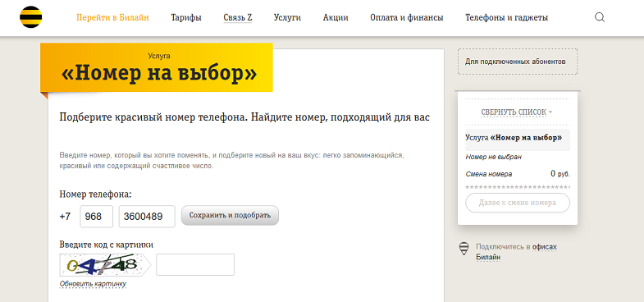The image size is (644, 302).
Task: Open "Перейти в Билайн" menu item
Action: click(112, 18)
